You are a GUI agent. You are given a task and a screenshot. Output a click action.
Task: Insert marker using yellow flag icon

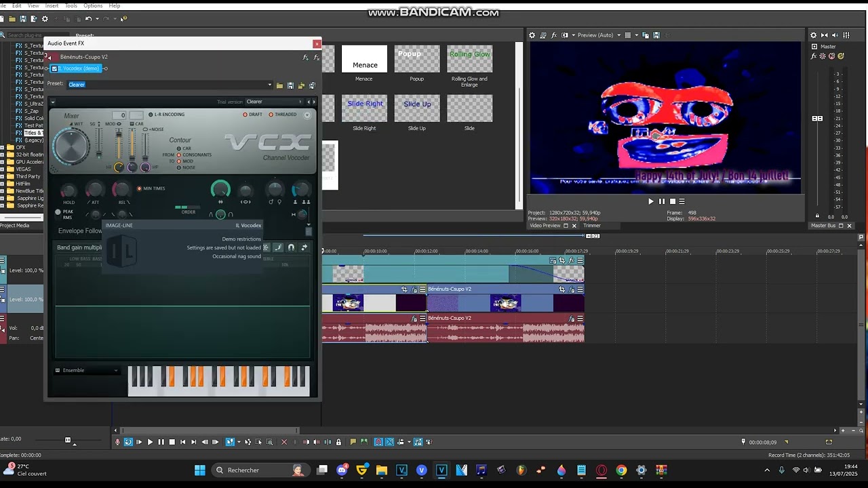click(x=353, y=442)
